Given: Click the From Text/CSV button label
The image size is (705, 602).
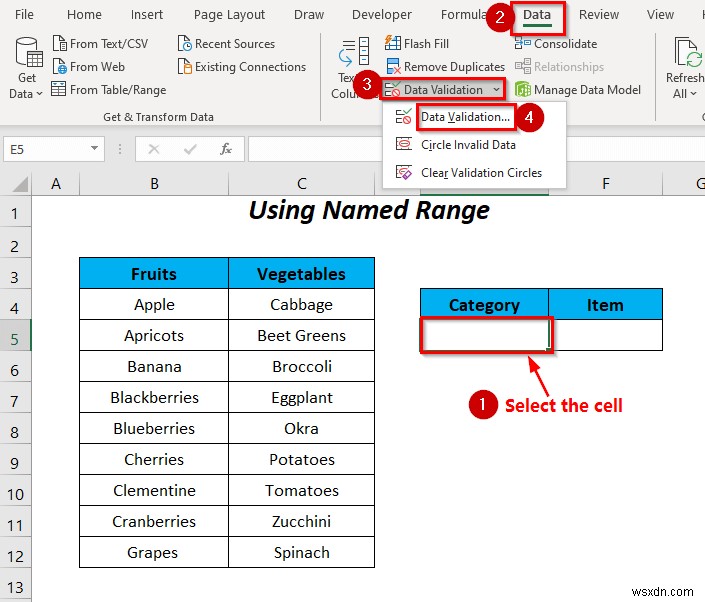Looking at the screenshot, I should click(x=109, y=44).
